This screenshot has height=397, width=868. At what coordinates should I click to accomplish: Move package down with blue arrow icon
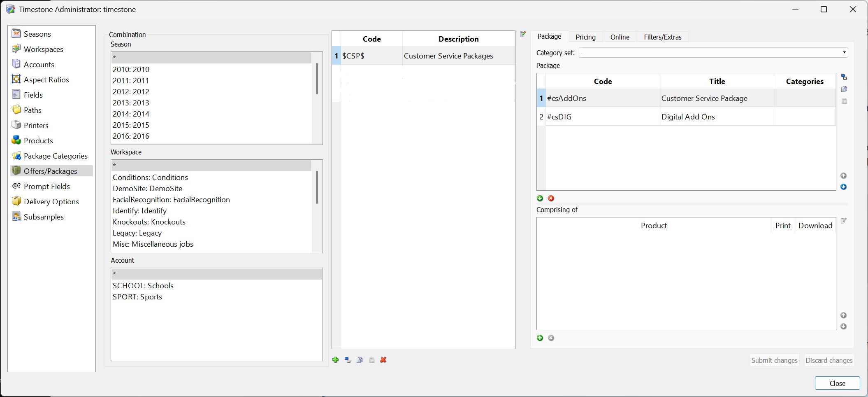click(843, 187)
